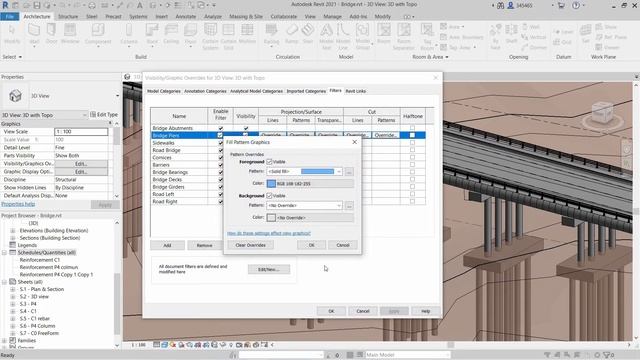Toggle Enable Filter checkbox for Bridge Bearings
This screenshot has height=360, width=640.
(x=221, y=172)
